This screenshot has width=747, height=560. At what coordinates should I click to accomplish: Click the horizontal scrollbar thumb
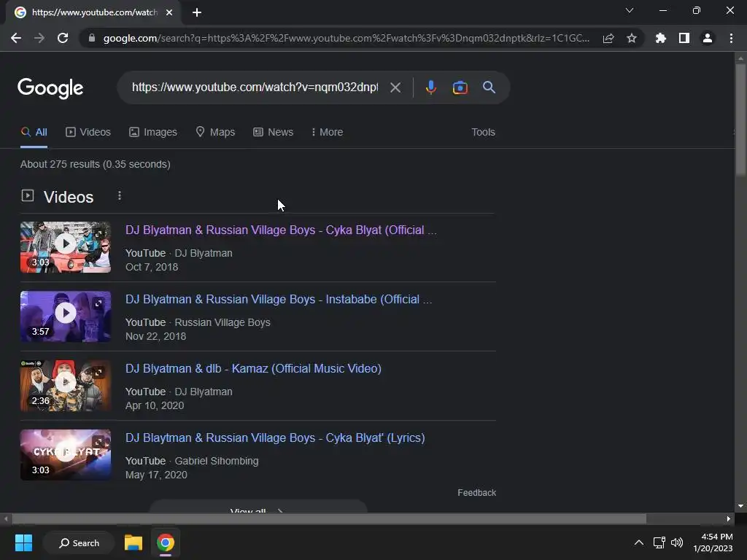click(x=329, y=518)
